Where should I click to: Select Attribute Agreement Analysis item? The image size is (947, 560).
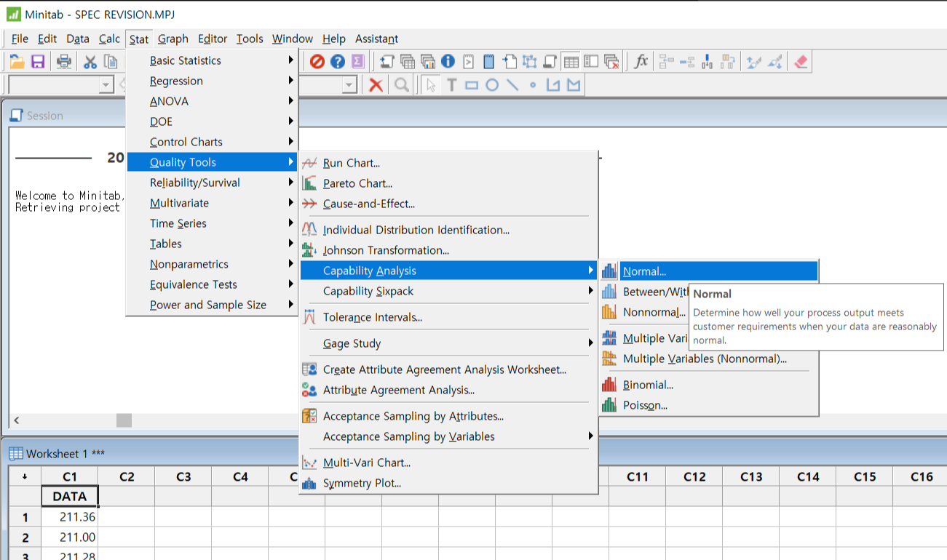click(448, 390)
